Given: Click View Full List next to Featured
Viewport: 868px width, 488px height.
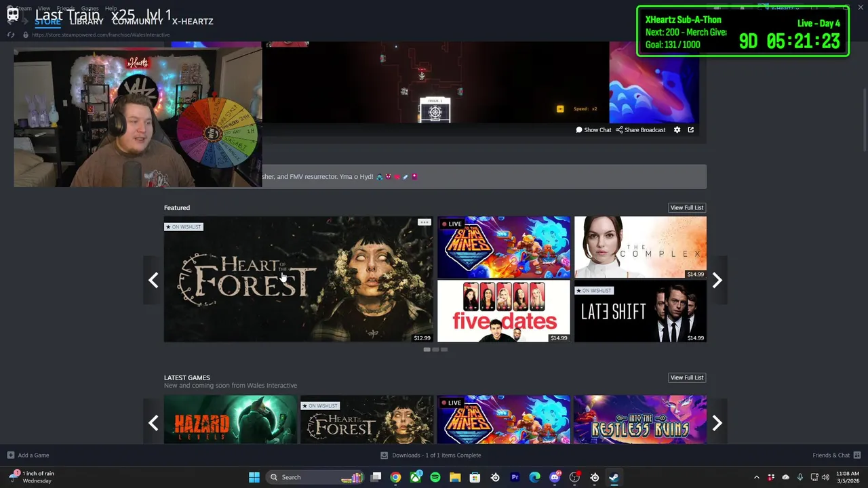Looking at the screenshot, I should coord(687,207).
